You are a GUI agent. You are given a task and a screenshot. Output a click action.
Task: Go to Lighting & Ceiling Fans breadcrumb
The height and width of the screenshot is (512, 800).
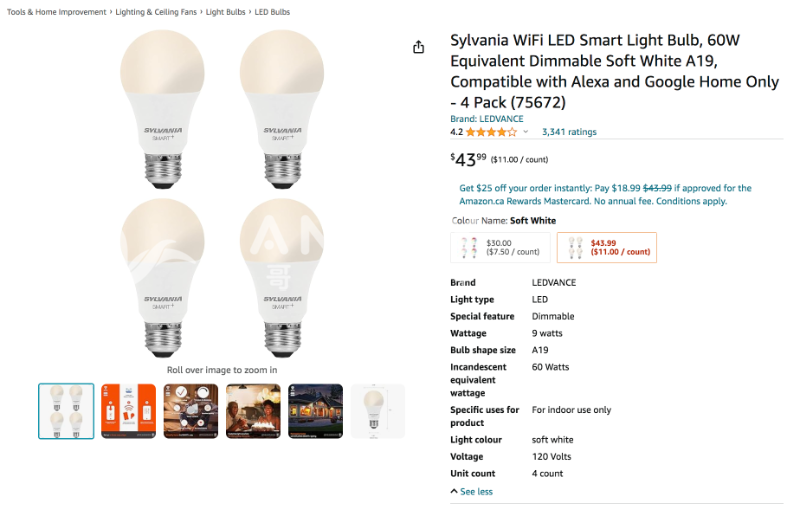click(x=156, y=12)
